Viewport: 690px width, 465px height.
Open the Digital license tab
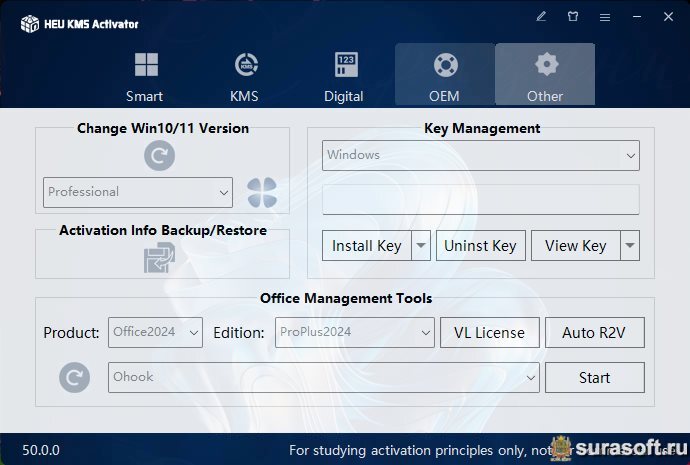(x=345, y=76)
